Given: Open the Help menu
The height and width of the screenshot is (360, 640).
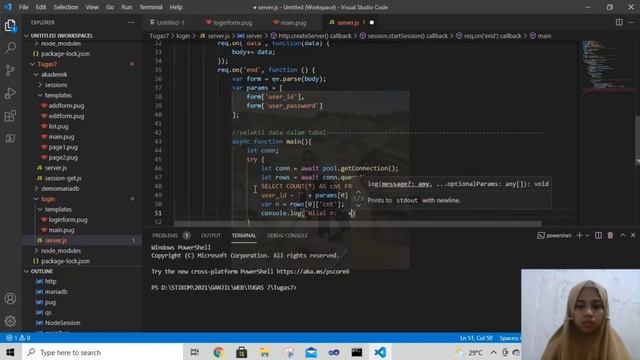Looking at the screenshot, I should click(x=176, y=7).
